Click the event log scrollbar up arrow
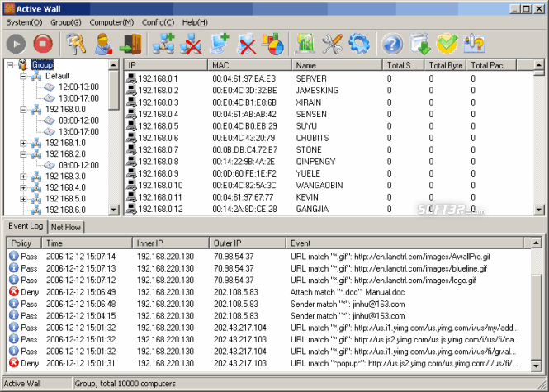The image size is (549, 392). coord(536,243)
